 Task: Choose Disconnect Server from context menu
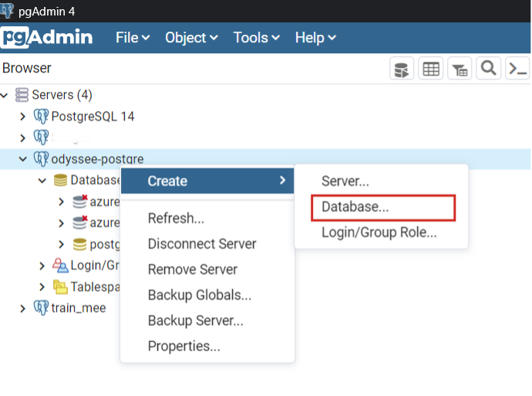pos(207,244)
